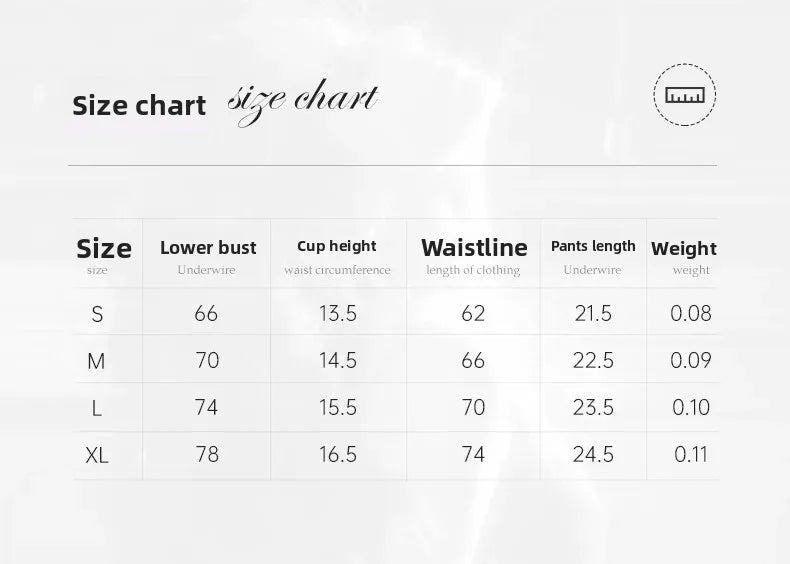Select the "Waistline" column header
This screenshot has height=564, width=790.
474,247
